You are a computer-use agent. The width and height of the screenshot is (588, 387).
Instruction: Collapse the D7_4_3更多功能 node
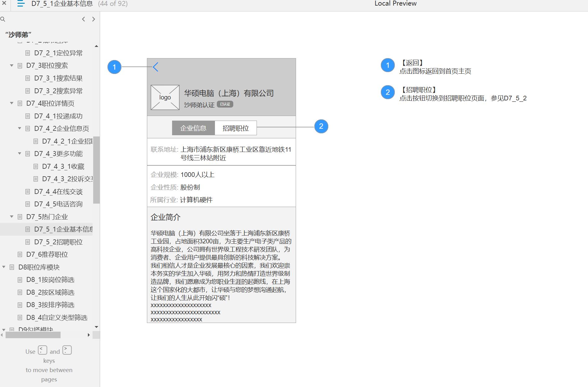pyautogui.click(x=20, y=154)
